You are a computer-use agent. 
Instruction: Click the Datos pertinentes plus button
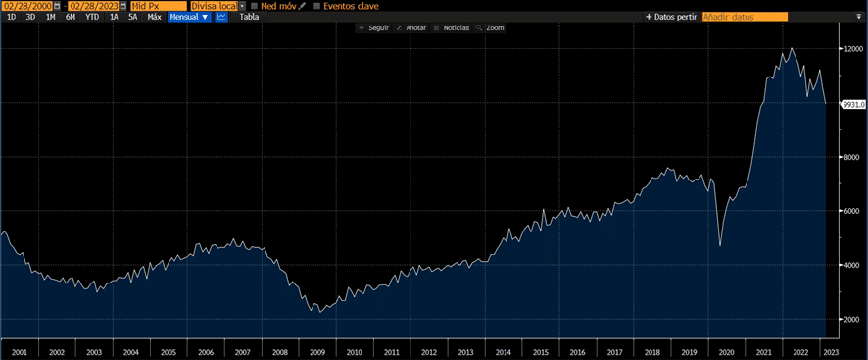coord(671,17)
